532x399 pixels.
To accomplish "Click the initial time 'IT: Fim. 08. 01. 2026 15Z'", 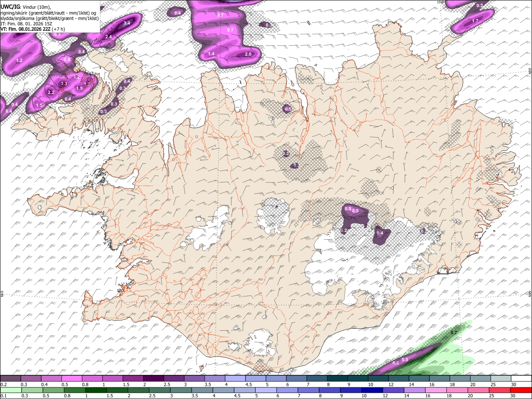I will pos(26,24).
